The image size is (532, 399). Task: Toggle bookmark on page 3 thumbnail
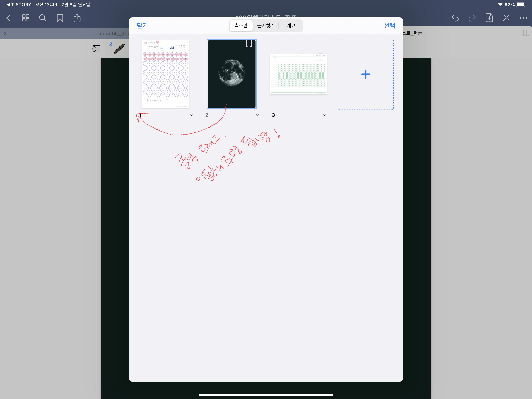click(320, 57)
